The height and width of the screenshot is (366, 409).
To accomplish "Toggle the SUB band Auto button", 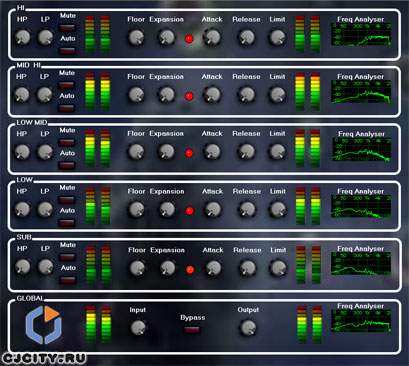I will click(x=67, y=280).
